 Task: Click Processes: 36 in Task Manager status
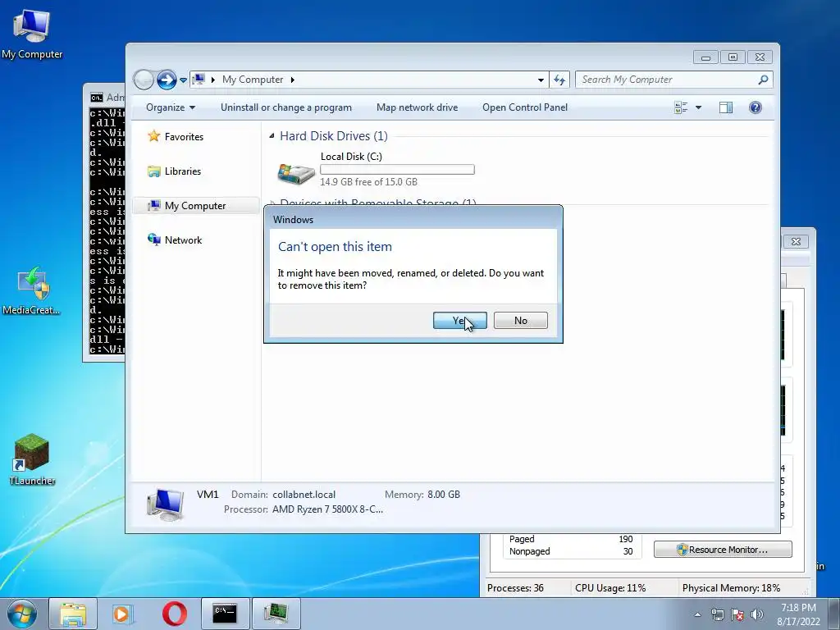[515, 587]
